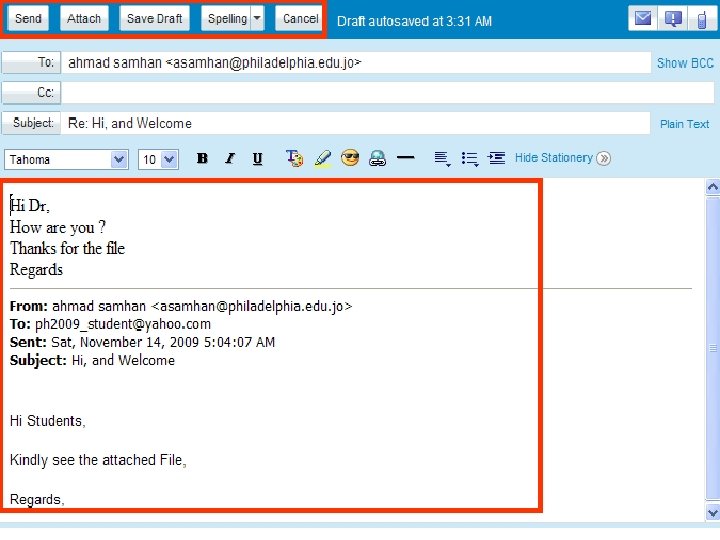Toggle underline formatting
Screen dimensions: 720x540
point(258,158)
